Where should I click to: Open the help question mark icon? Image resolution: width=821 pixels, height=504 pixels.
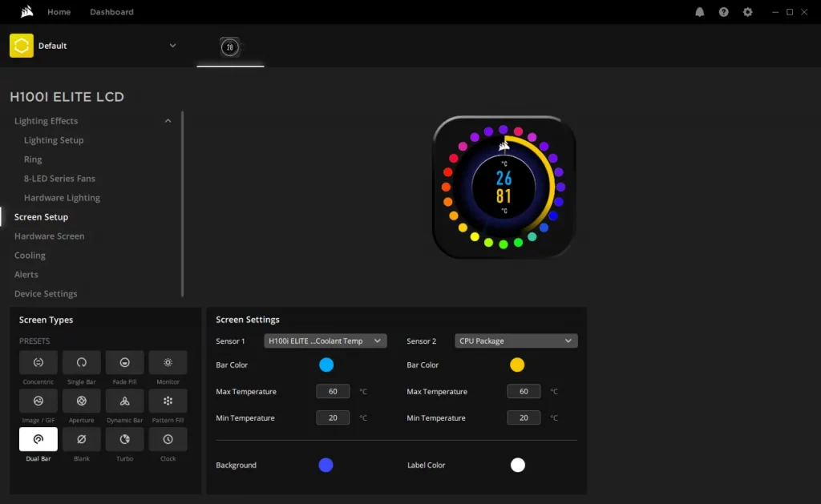[724, 12]
